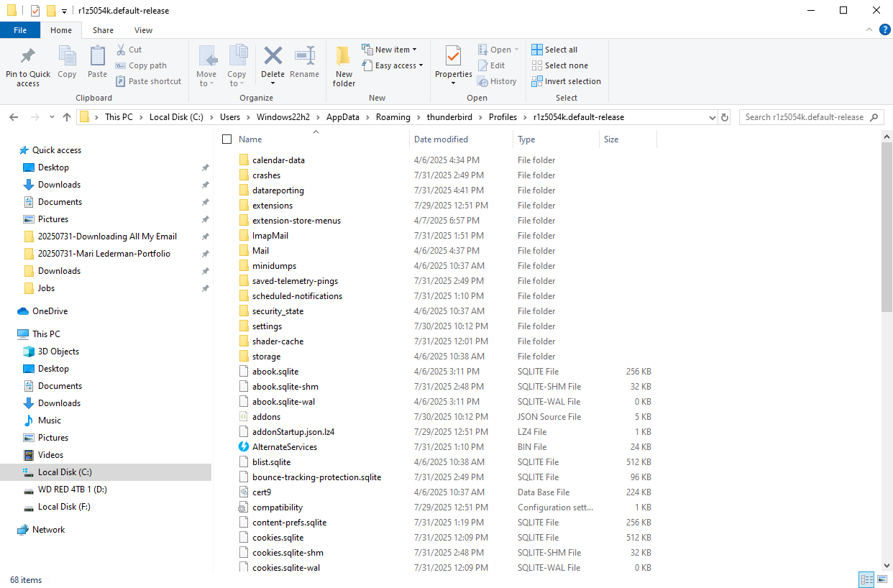Viewport: 893px width, 588px height.
Task: Click the Pin to Quick access icon
Action: 28,56
